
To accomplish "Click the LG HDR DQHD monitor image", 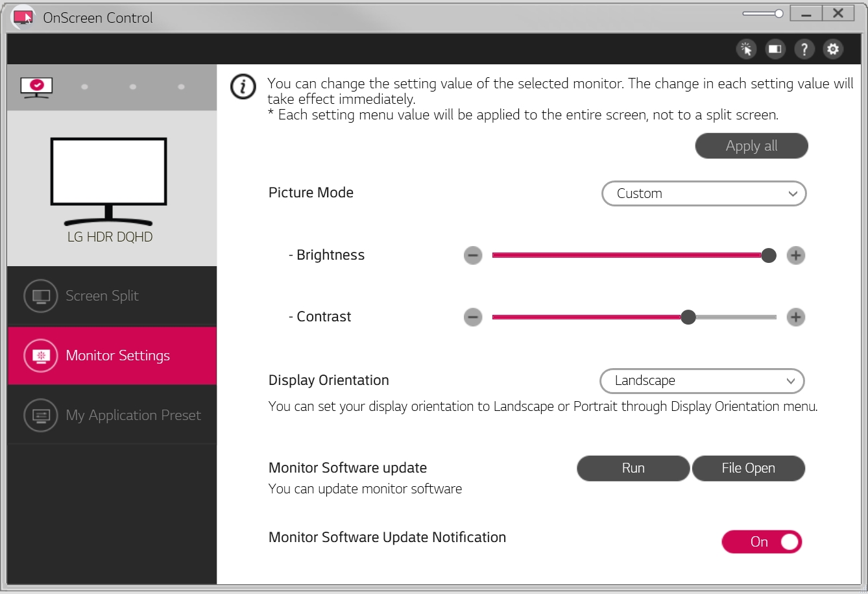I will 109,182.
